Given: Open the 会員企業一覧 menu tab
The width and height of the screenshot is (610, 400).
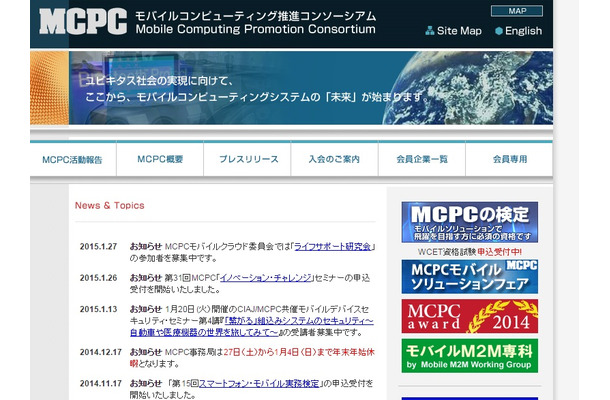Looking at the screenshot, I should (x=422, y=159).
